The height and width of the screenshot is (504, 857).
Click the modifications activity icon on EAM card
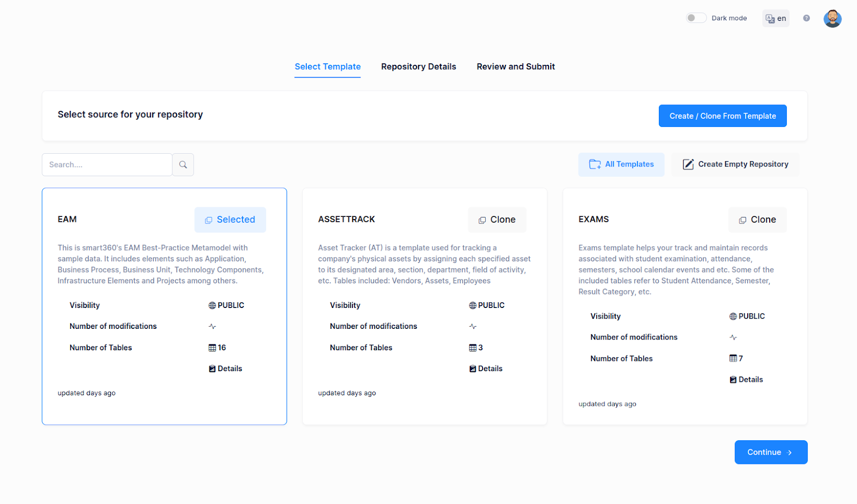click(212, 326)
